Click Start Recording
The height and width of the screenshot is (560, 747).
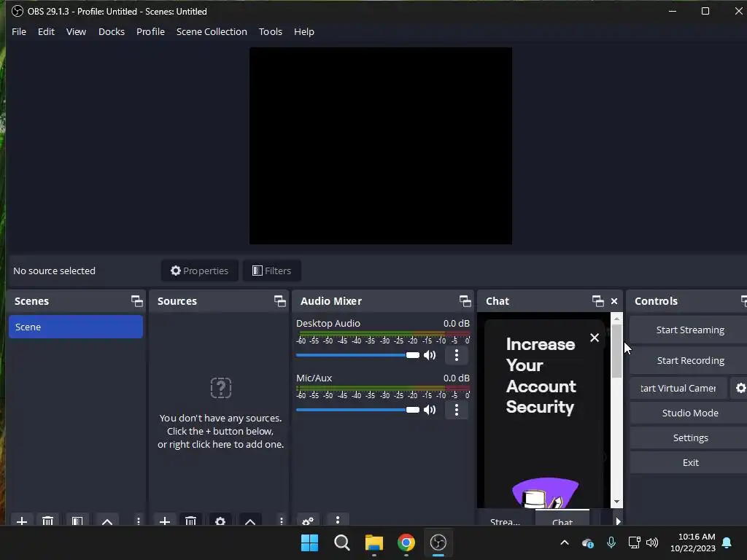tap(690, 360)
